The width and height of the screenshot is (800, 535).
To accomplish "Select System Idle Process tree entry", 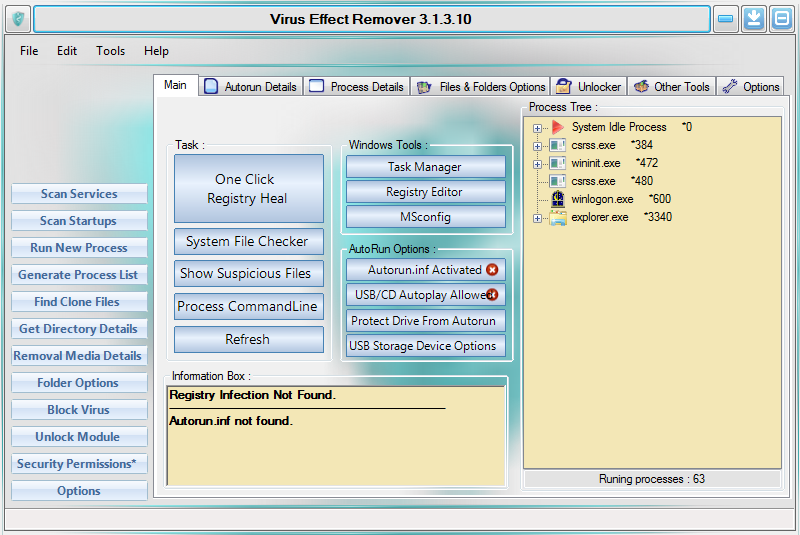I will click(632, 127).
